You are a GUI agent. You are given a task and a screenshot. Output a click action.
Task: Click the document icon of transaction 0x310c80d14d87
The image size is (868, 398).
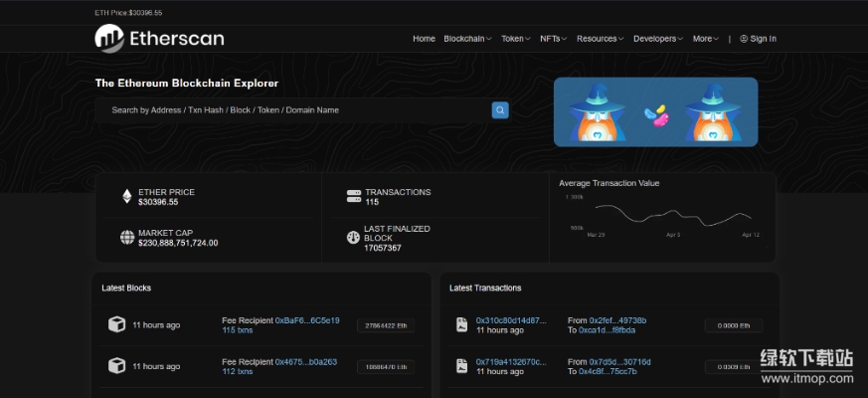click(x=461, y=324)
